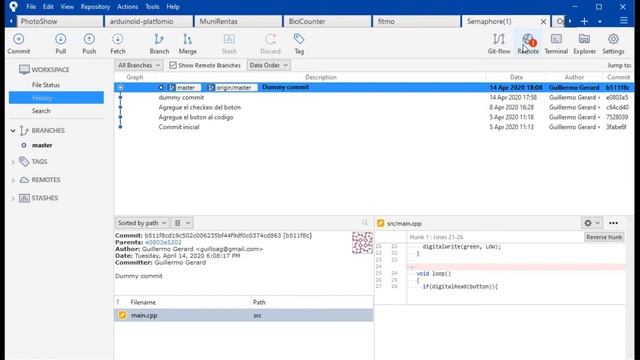Image resolution: width=640 pixels, height=360 pixels.
Task: Open diff settings gear dropdown
Action: click(592, 223)
